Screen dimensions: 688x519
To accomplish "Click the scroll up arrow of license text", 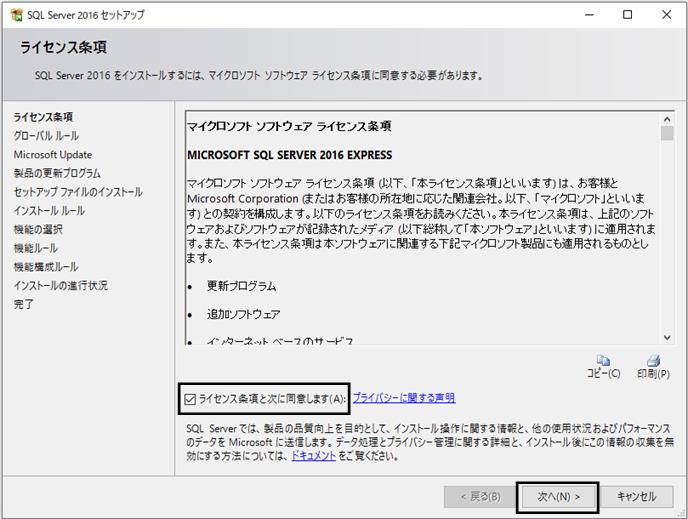I will pyautogui.click(x=667, y=119).
